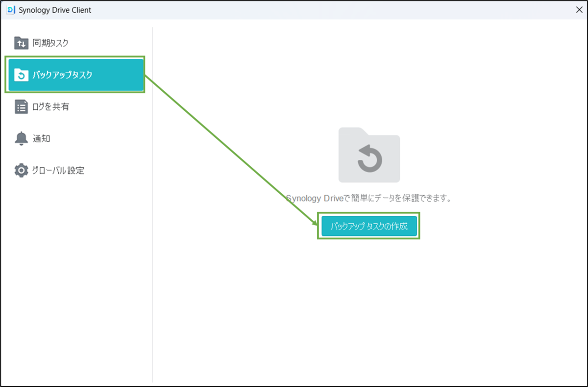Click the global settings gear icon
Image resolution: width=588 pixels, height=387 pixels.
[21, 171]
